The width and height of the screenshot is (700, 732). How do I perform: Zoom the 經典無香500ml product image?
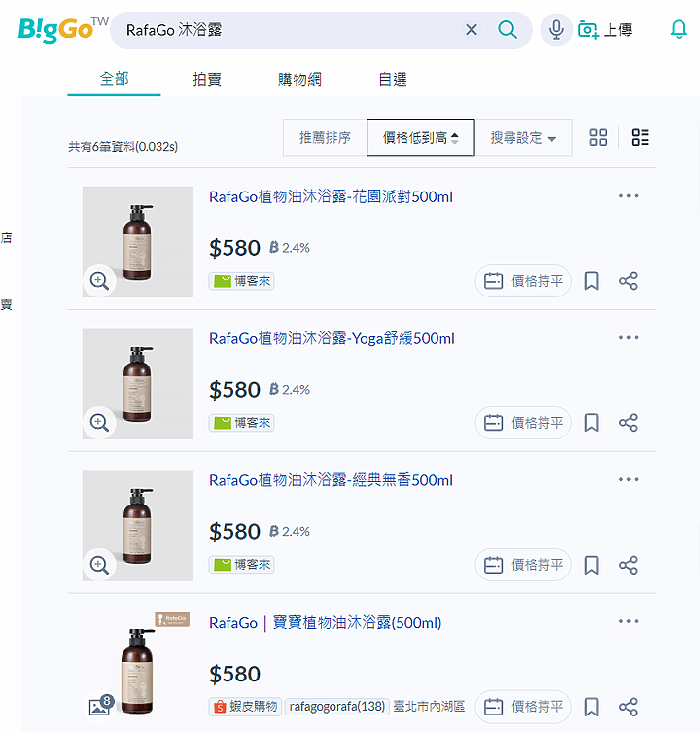tap(99, 565)
